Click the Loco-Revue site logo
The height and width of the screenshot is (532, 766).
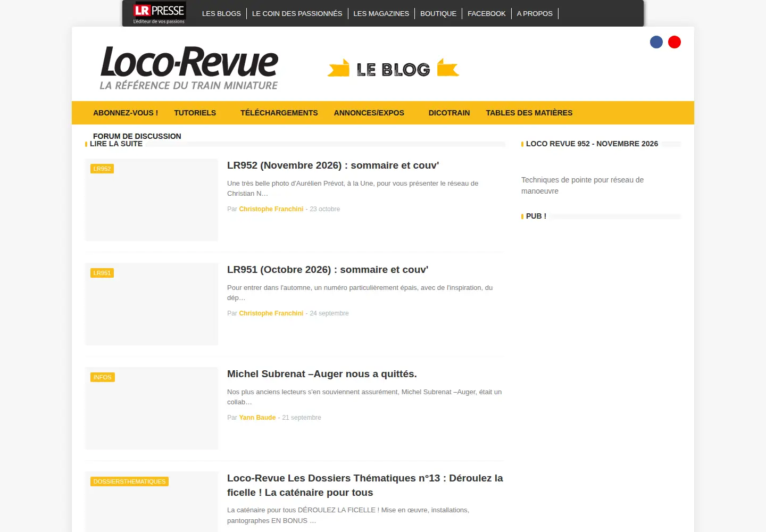pyautogui.click(x=189, y=68)
